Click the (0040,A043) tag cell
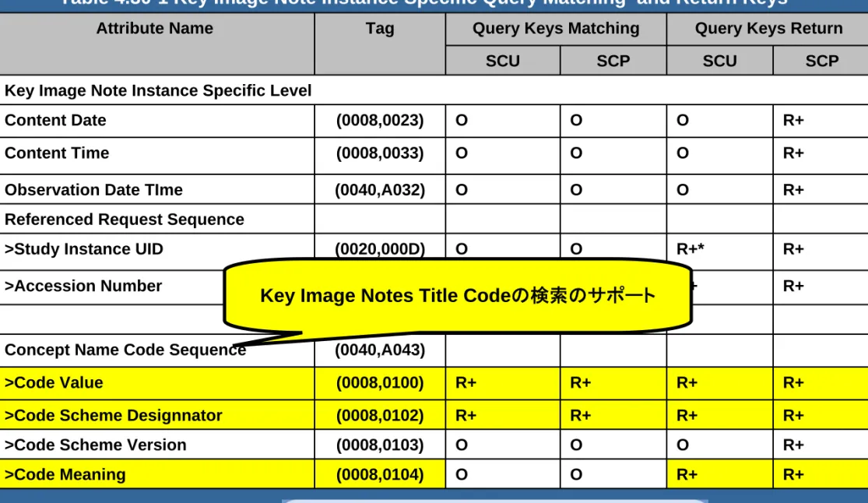 tap(380, 350)
